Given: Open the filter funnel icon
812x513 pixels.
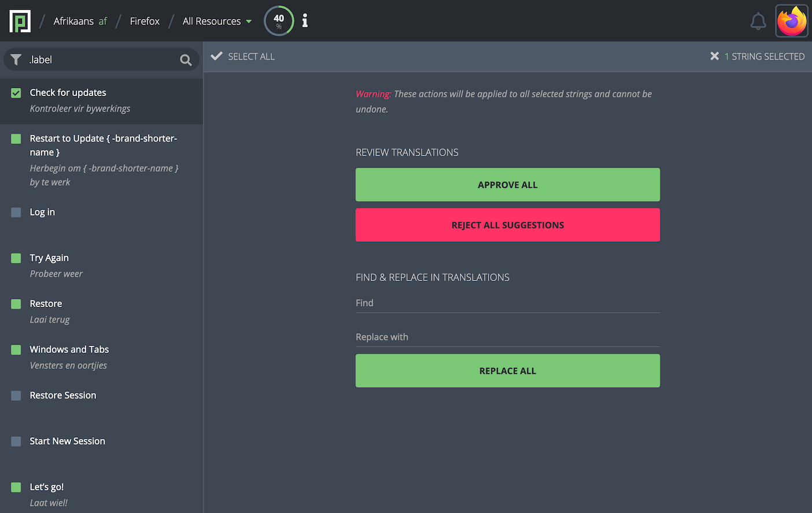Looking at the screenshot, I should pos(16,60).
